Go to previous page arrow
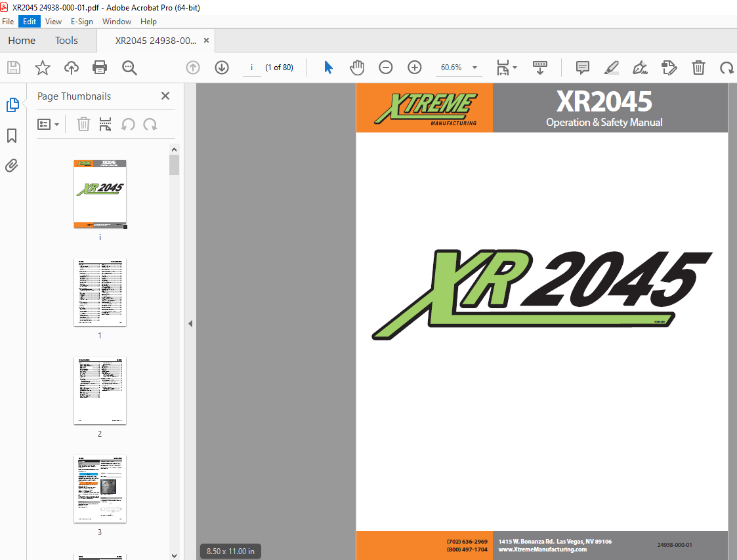Screen dimensions: 737x560 (193, 68)
